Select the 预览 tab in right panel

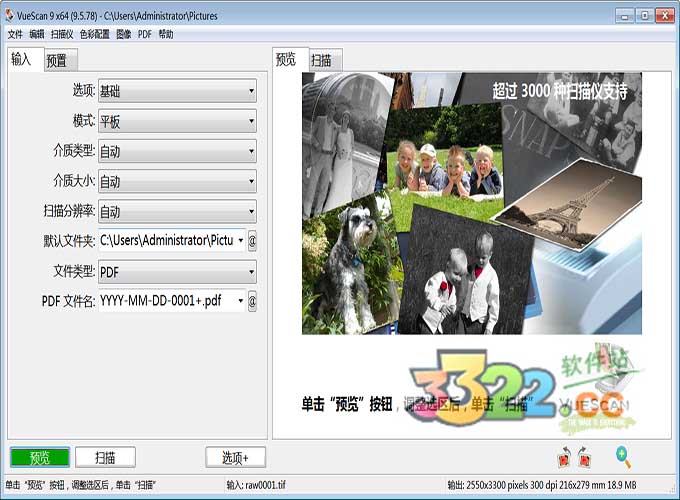(291, 59)
